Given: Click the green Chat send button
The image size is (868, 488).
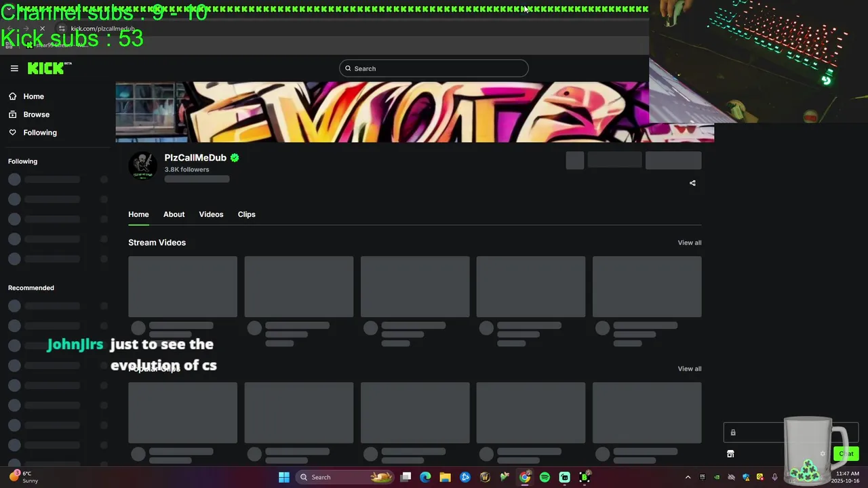Looking at the screenshot, I should (x=846, y=454).
